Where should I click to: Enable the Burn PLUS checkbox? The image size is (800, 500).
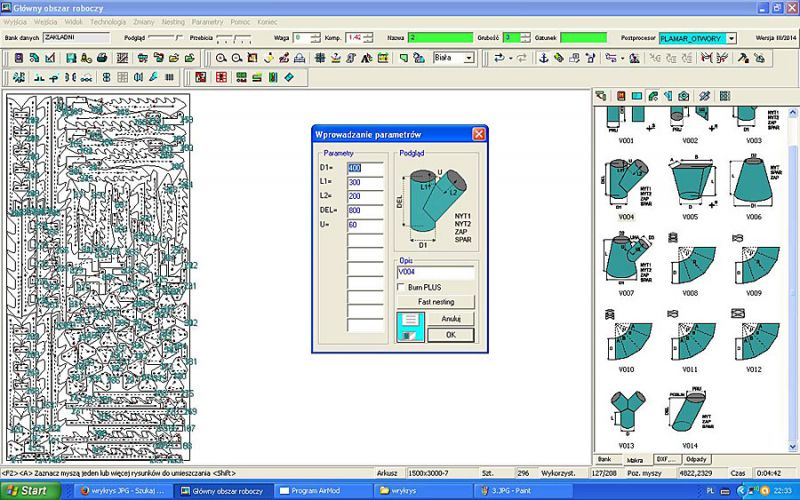(x=403, y=287)
